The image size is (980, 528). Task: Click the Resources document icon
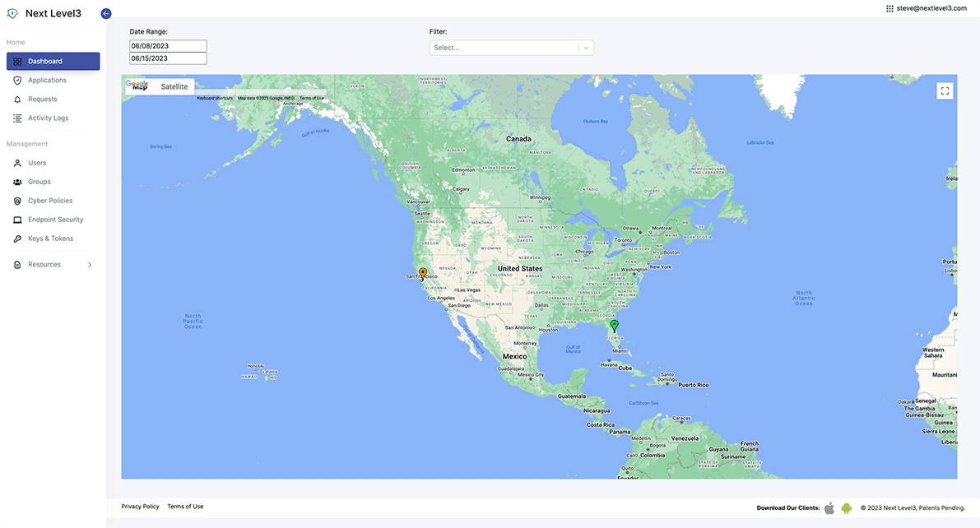tap(17, 265)
